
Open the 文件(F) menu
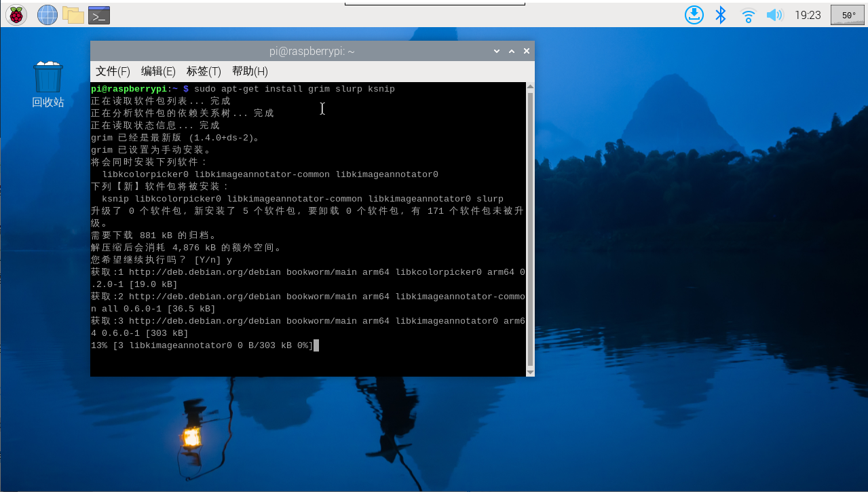point(113,71)
